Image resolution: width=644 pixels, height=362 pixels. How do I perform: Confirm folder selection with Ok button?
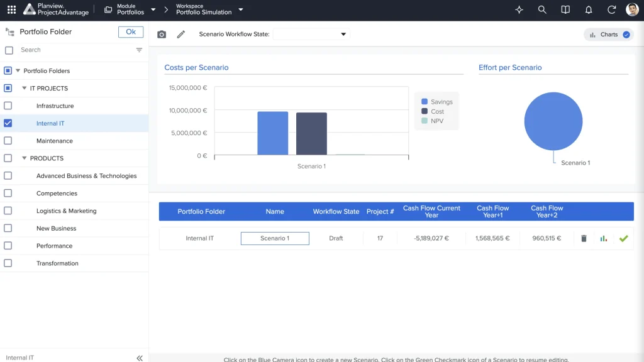[131, 32]
